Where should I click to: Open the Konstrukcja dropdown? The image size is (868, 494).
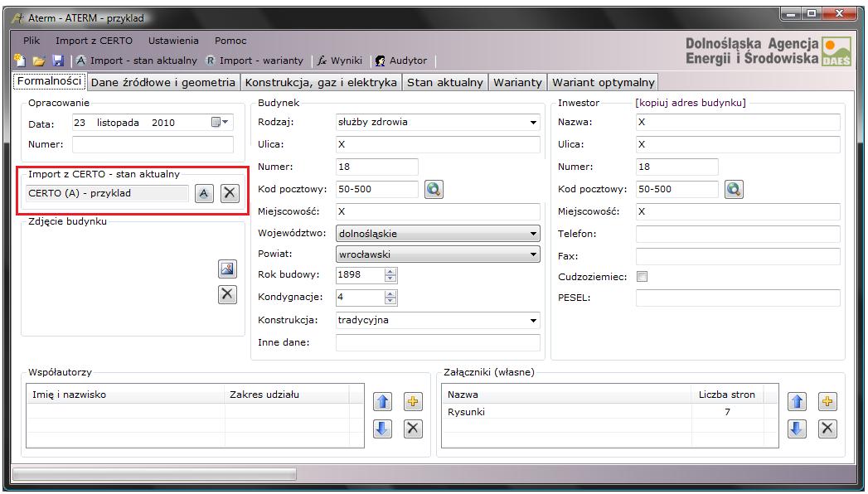tap(533, 320)
